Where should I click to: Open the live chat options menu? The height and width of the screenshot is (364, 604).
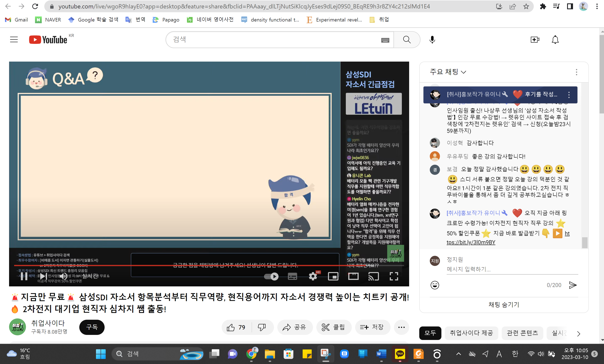tap(576, 72)
